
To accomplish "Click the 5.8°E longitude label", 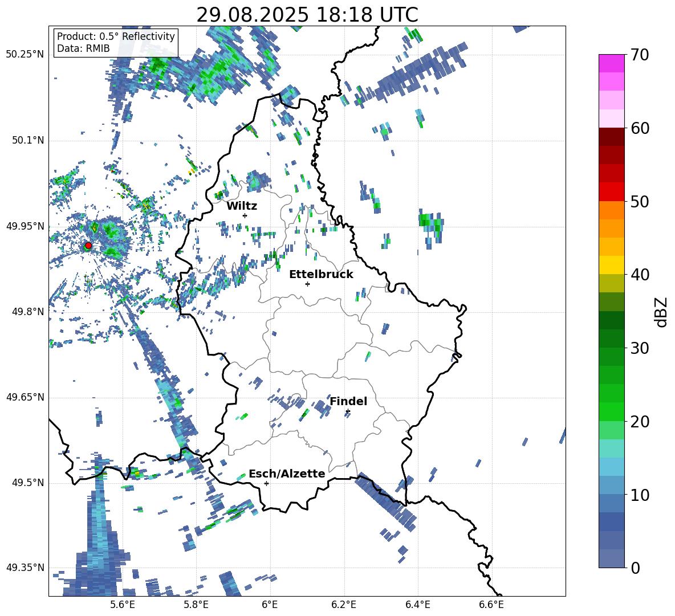I will (197, 605).
